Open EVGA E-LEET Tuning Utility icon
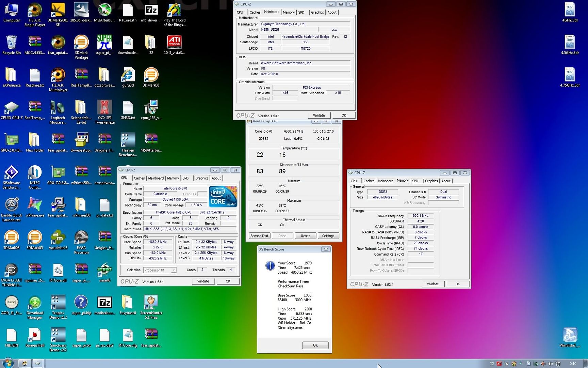The height and width of the screenshot is (368, 588). (x=12, y=275)
